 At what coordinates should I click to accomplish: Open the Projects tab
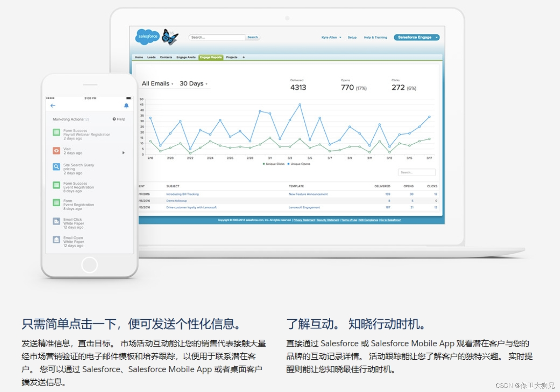pos(232,57)
